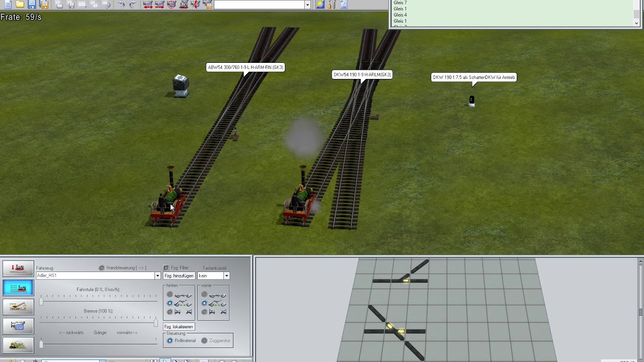Select the middle rear coupling option under hinten
Viewport: 644px width, 362px height.
pos(170,303)
